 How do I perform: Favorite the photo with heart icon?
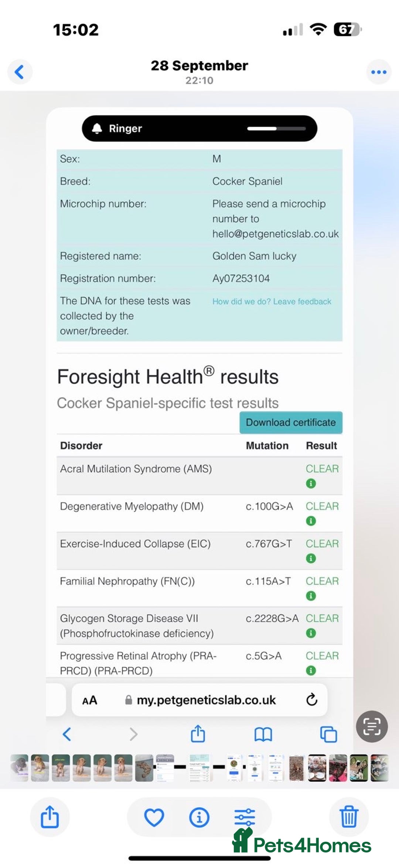[154, 817]
